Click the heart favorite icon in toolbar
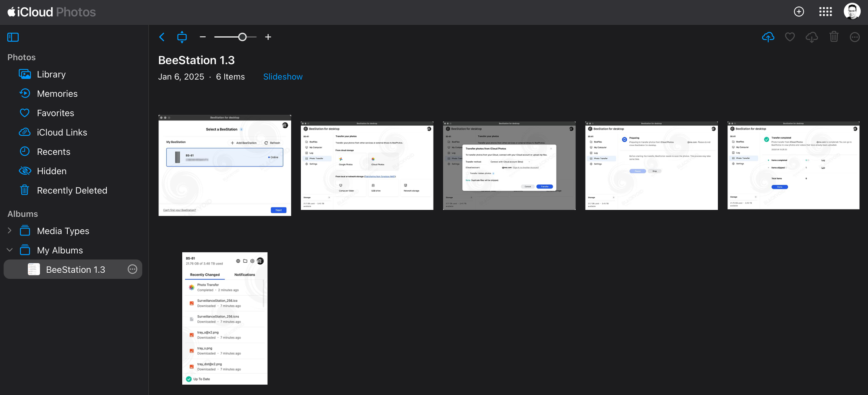Screen dimensions: 868x395 tap(790, 37)
